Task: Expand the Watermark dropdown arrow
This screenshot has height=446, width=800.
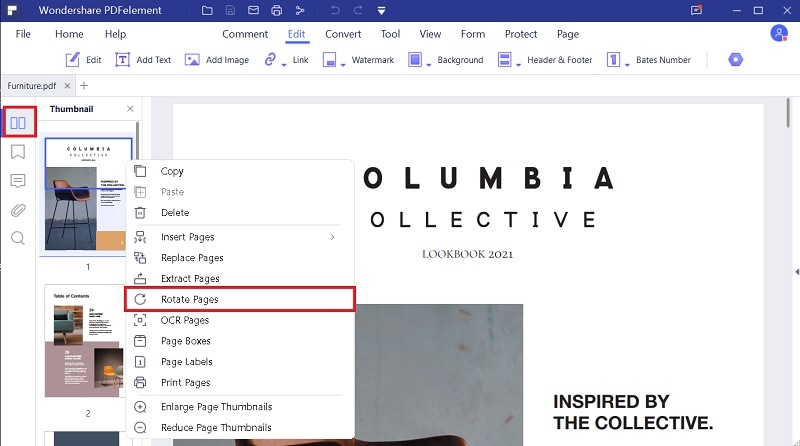Action: click(x=343, y=65)
